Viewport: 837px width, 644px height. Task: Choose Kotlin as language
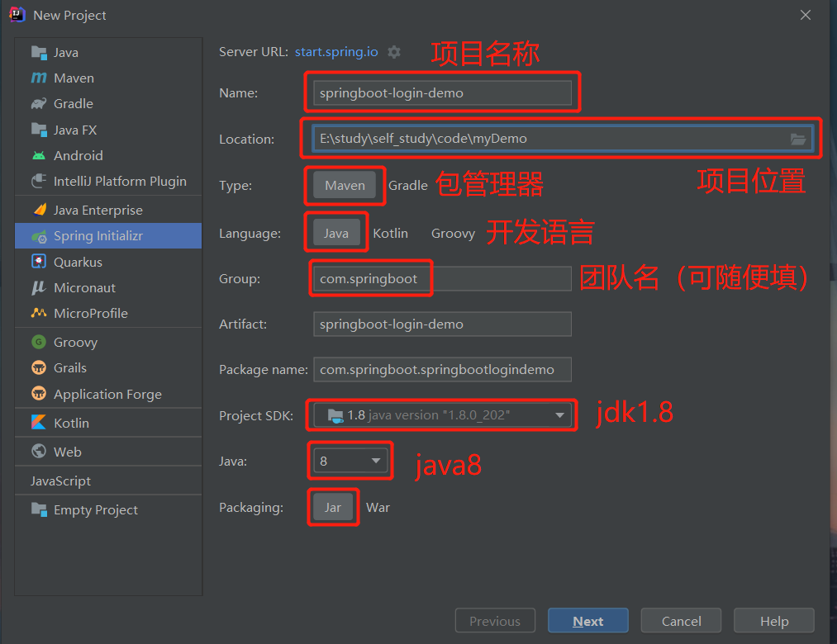[390, 233]
